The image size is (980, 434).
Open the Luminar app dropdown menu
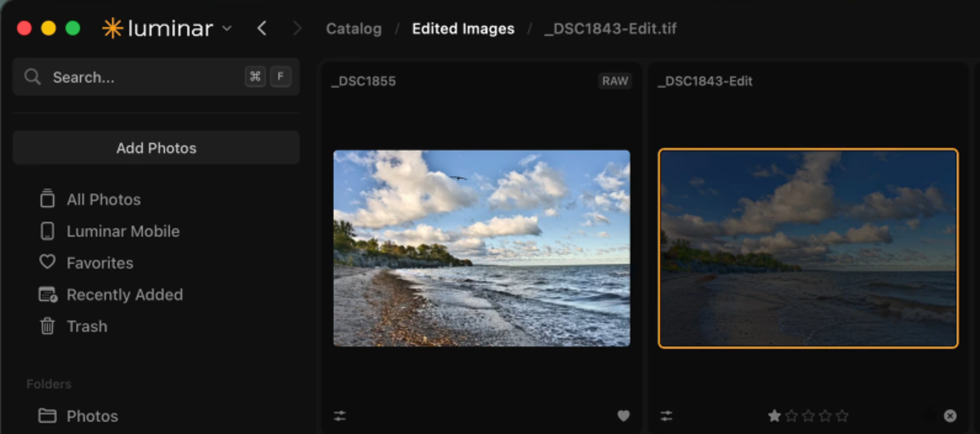click(x=227, y=29)
